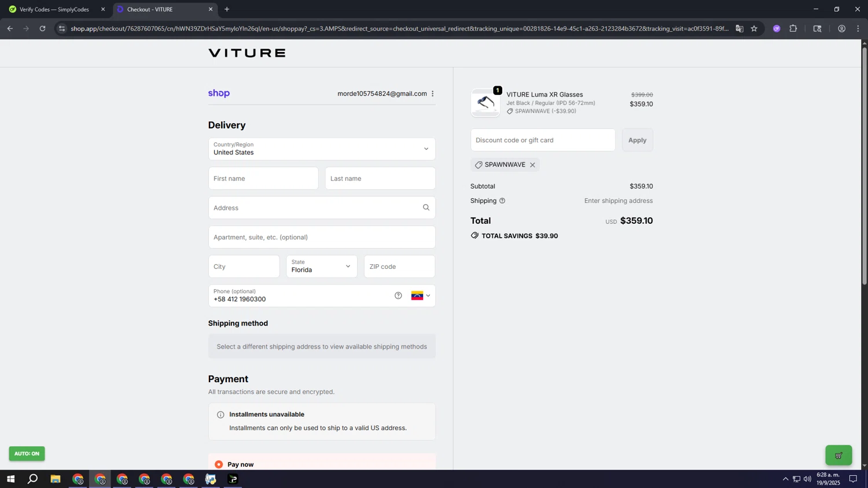Open browser side panel icon
The width and height of the screenshot is (868, 488).
(x=817, y=28)
